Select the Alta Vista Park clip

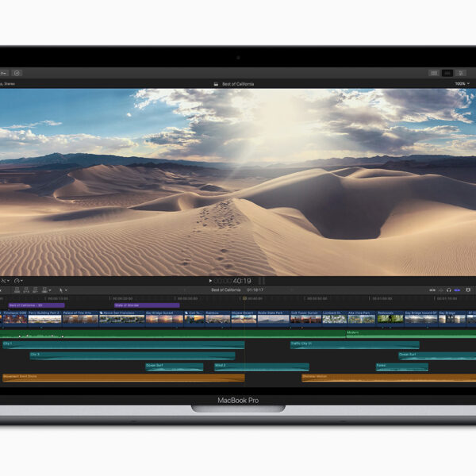[x=362, y=319]
